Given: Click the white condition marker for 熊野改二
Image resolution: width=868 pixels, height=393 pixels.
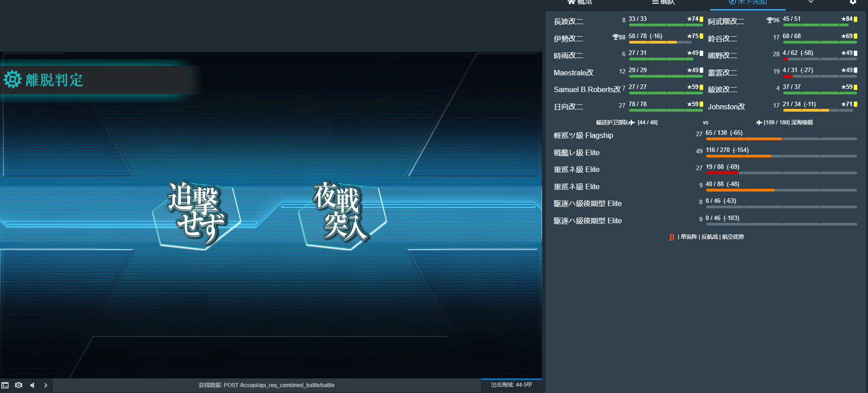Looking at the screenshot, I should [x=855, y=53].
